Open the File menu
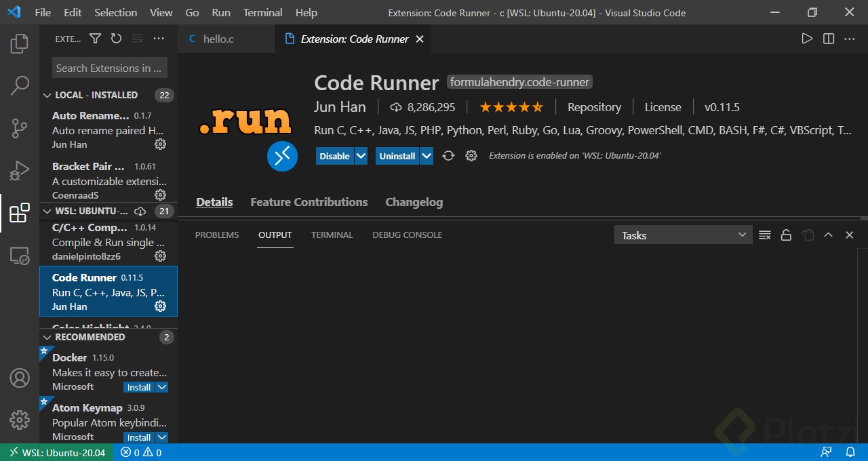The image size is (868, 461). coord(43,12)
